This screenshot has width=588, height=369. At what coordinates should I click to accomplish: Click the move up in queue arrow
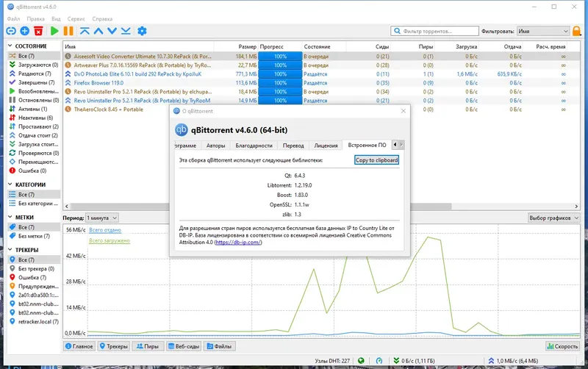coord(98,31)
